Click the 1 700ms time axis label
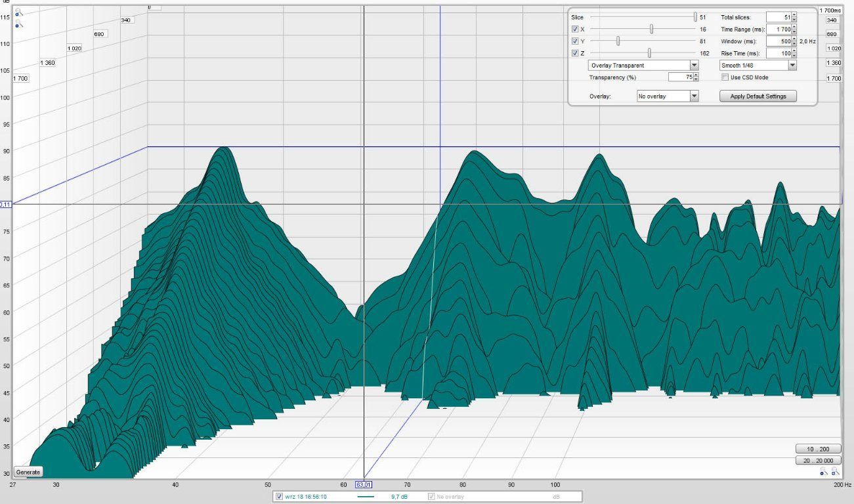Screen dimensions: 854x504 pos(831,10)
